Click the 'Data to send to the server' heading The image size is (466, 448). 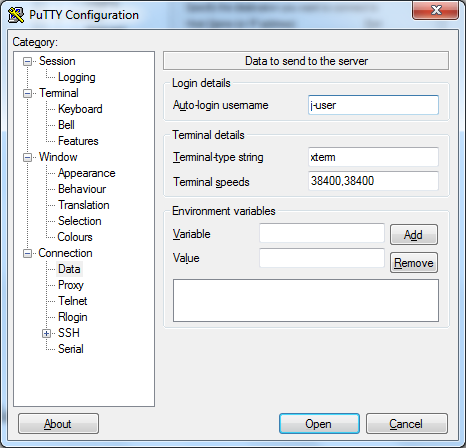click(x=306, y=61)
